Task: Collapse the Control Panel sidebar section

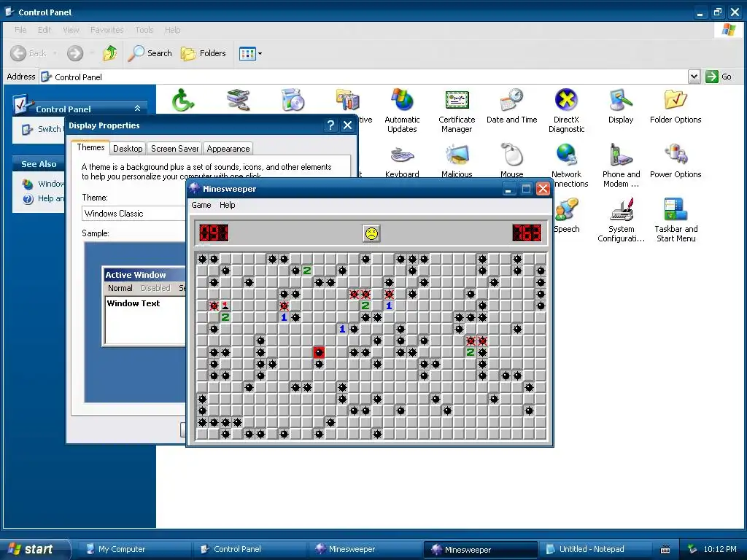Action: click(137, 109)
